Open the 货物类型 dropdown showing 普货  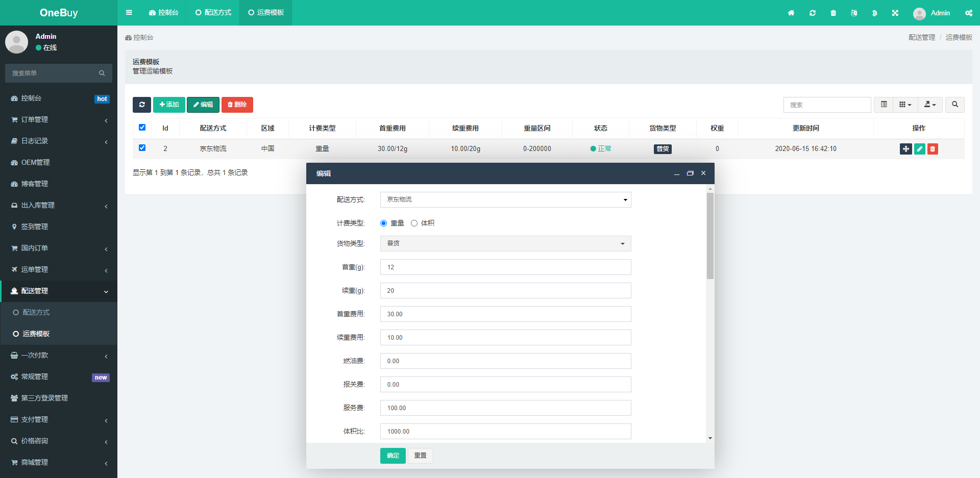pyautogui.click(x=505, y=243)
